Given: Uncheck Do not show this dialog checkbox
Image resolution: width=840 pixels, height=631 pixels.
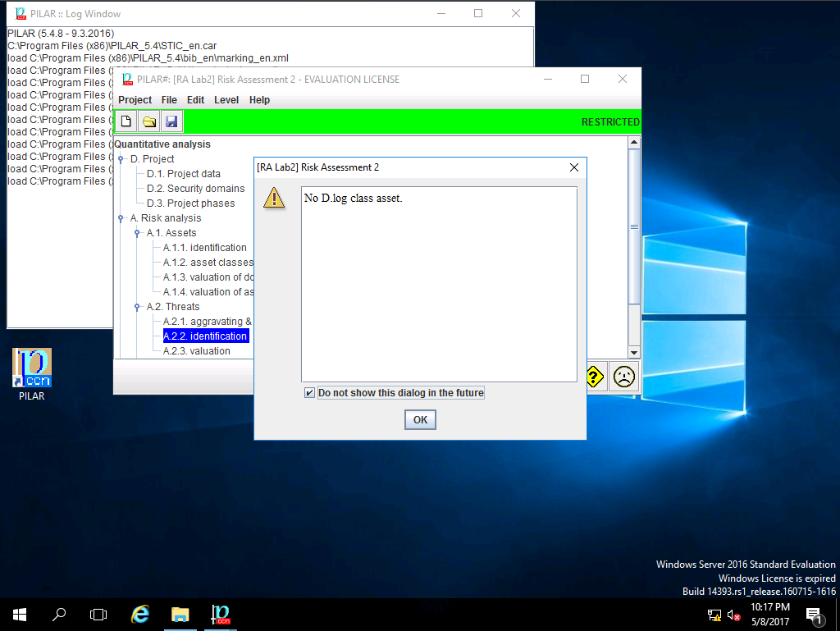Looking at the screenshot, I should coord(309,393).
